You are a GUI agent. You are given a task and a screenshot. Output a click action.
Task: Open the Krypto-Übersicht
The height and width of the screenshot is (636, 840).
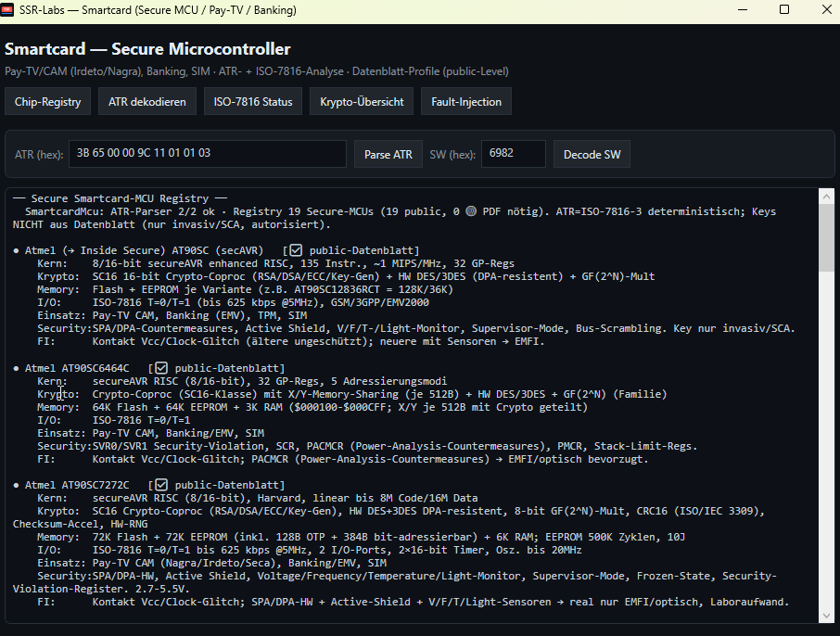[362, 102]
